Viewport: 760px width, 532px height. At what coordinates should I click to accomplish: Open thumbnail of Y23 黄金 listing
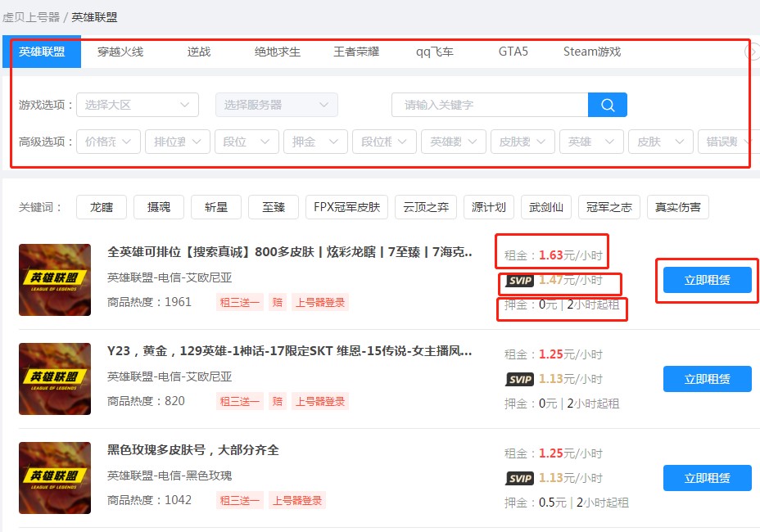(x=55, y=379)
